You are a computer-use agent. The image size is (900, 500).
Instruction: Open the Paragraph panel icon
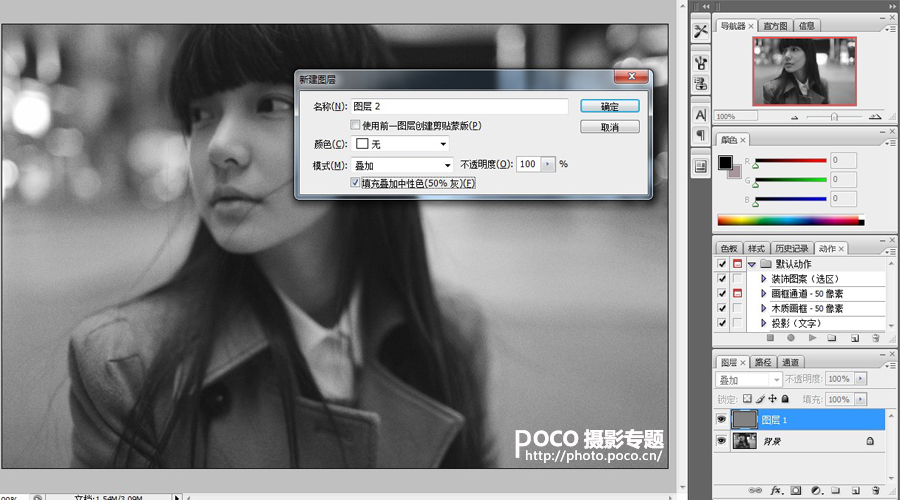point(700,135)
